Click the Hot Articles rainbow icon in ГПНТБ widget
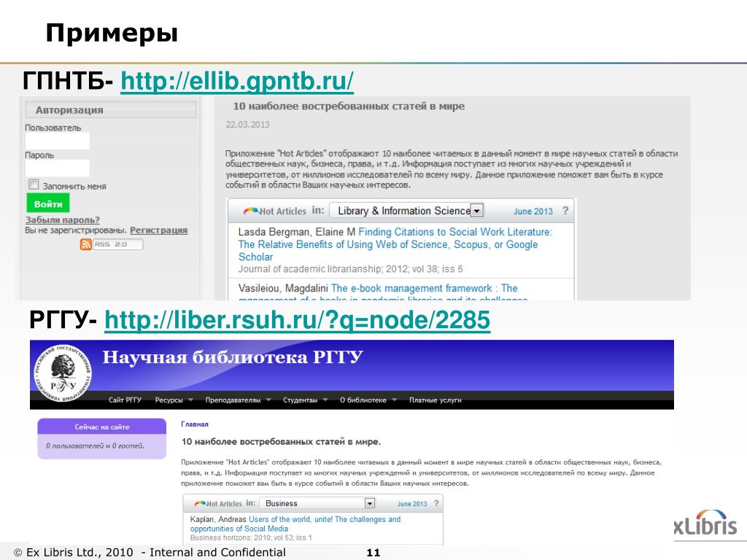The width and height of the screenshot is (747, 560). [251, 210]
